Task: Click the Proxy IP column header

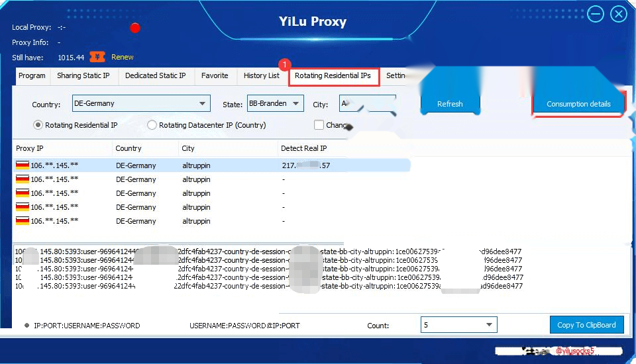Action: [x=30, y=148]
